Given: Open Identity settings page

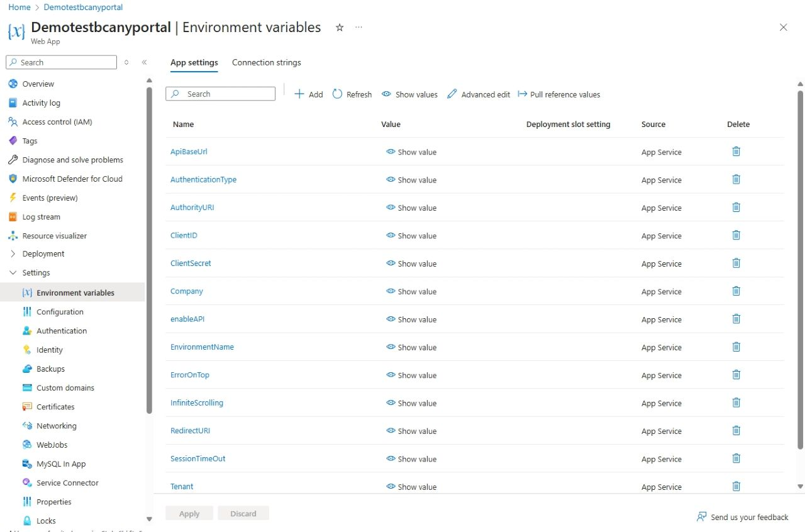Looking at the screenshot, I should coord(50,350).
